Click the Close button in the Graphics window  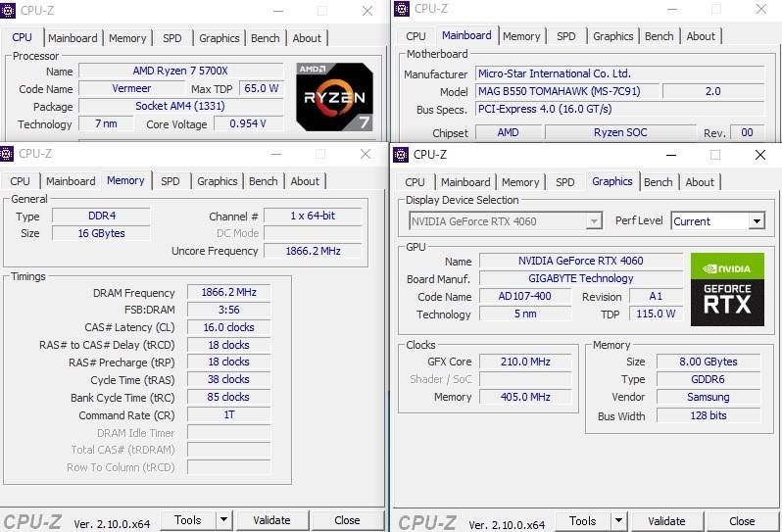click(742, 521)
